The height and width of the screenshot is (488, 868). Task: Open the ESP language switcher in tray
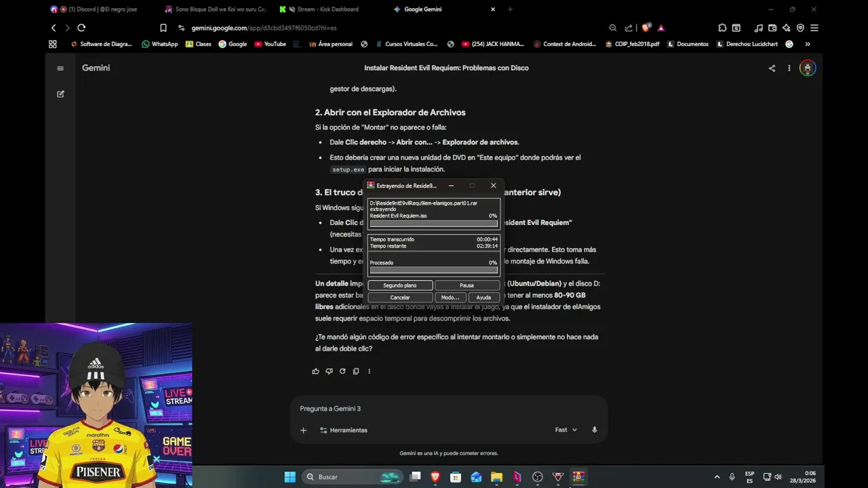point(749,477)
